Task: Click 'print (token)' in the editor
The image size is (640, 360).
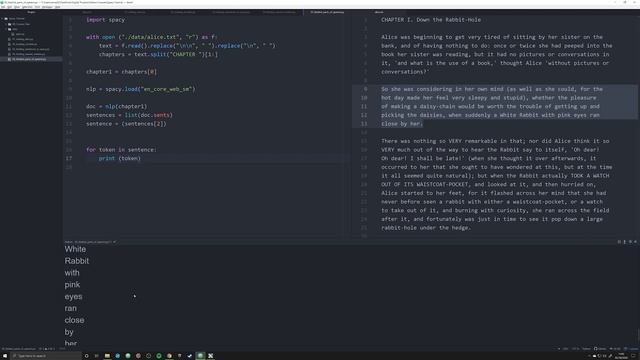Action: 120,158
